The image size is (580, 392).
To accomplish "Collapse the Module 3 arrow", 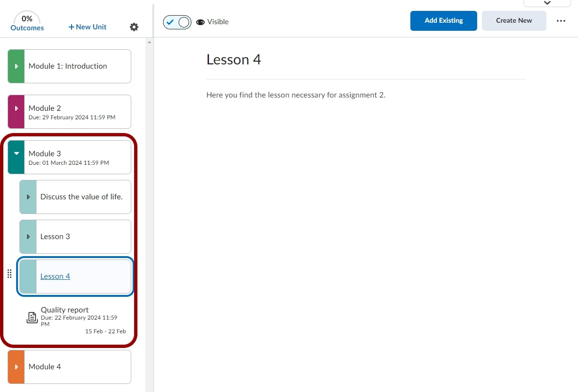I will (x=17, y=153).
